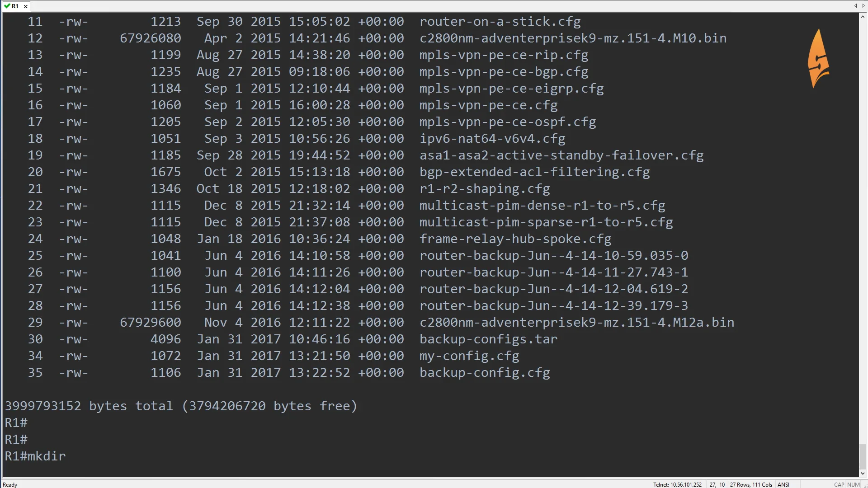The height and width of the screenshot is (488, 868).
Task: Click the scrollbar down arrow
Action: click(x=863, y=474)
